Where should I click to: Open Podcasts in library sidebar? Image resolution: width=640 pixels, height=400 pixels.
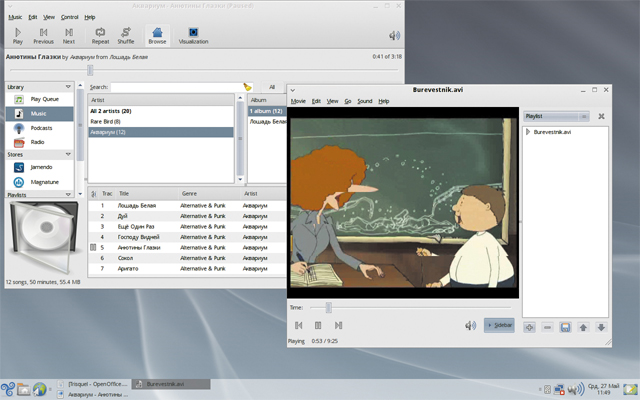[40, 128]
